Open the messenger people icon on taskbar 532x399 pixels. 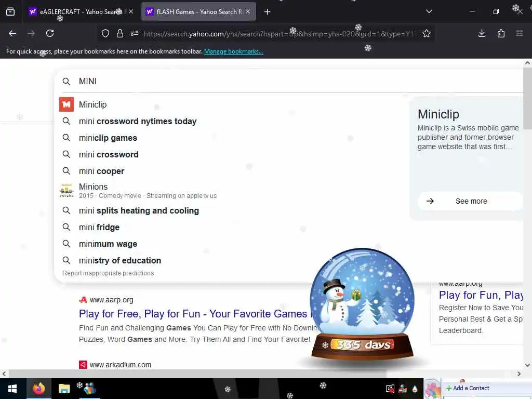pyautogui.click(x=89, y=389)
